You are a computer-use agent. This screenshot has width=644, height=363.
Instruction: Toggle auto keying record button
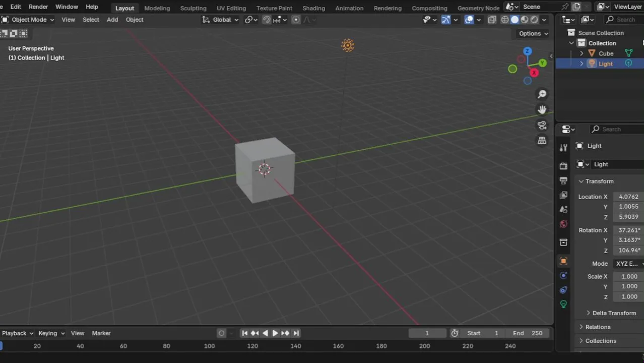coord(221,333)
